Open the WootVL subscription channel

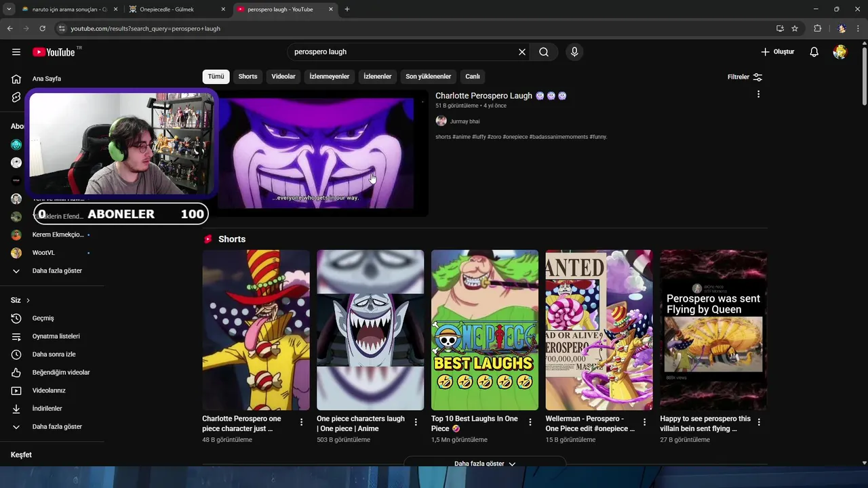(x=43, y=253)
